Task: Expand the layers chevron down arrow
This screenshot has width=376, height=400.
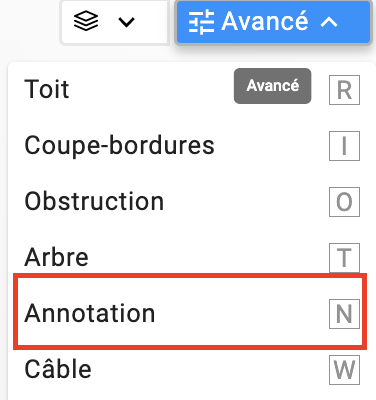Action: coord(126,22)
